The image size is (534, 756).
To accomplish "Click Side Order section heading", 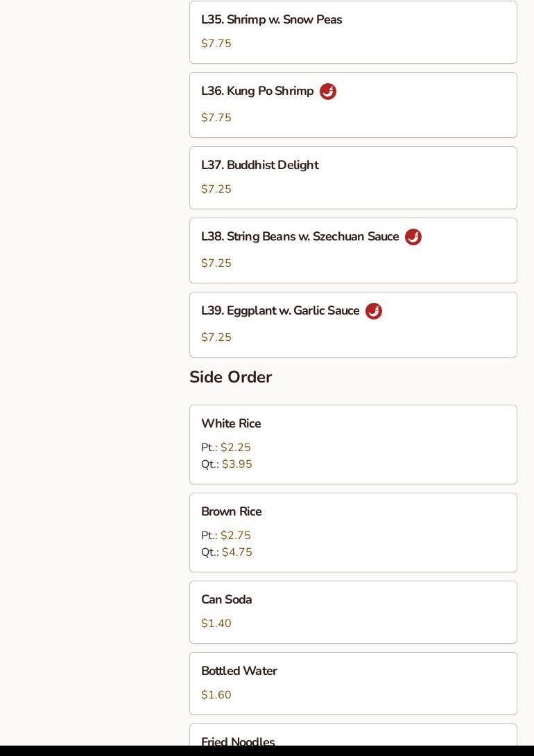I will click(x=231, y=378).
